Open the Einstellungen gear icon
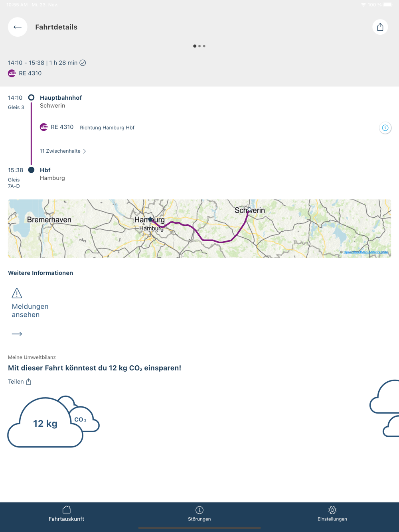The width and height of the screenshot is (399, 532). click(332, 510)
